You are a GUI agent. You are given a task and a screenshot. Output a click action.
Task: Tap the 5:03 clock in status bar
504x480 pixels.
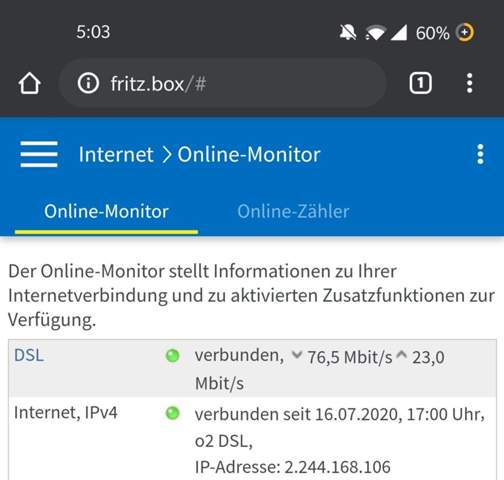[93, 32]
